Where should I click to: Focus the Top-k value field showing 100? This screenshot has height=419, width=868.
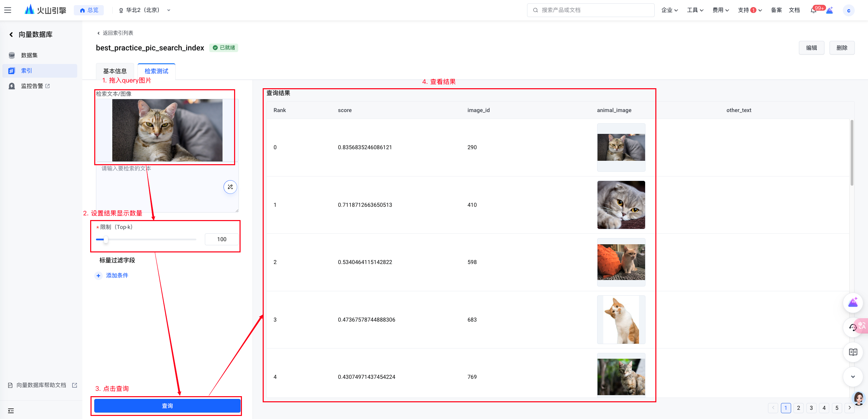[x=222, y=239]
